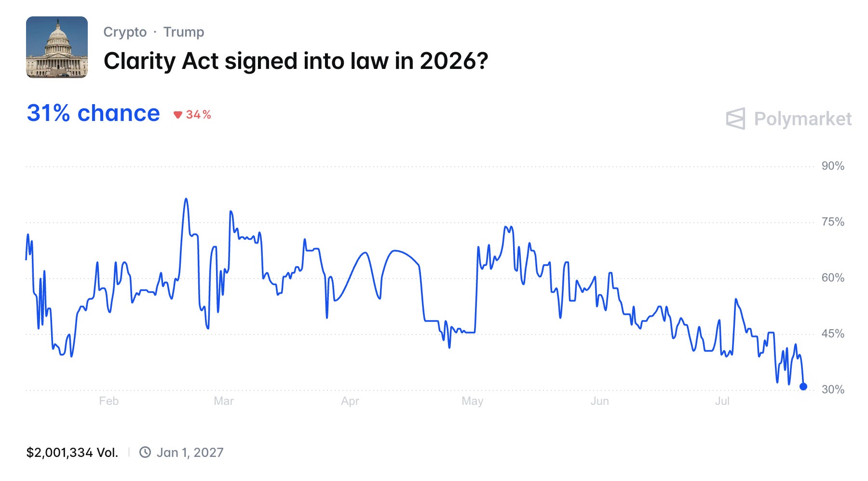Click the red down-triangle change icon
This screenshot has height=481, width=868.
click(x=178, y=115)
